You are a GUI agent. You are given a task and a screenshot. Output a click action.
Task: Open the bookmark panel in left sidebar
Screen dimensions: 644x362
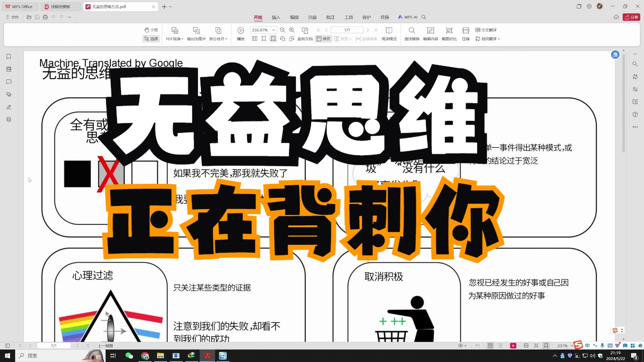tap(9, 57)
